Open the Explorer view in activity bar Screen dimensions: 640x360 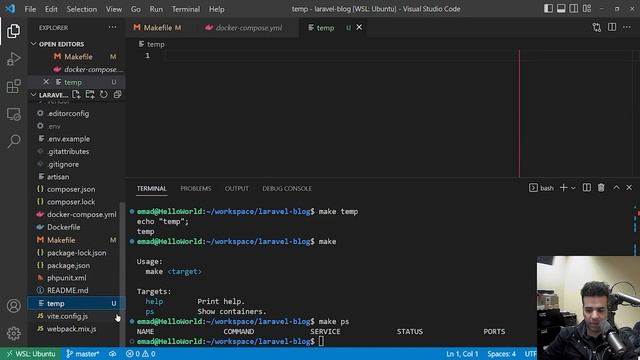(13, 31)
